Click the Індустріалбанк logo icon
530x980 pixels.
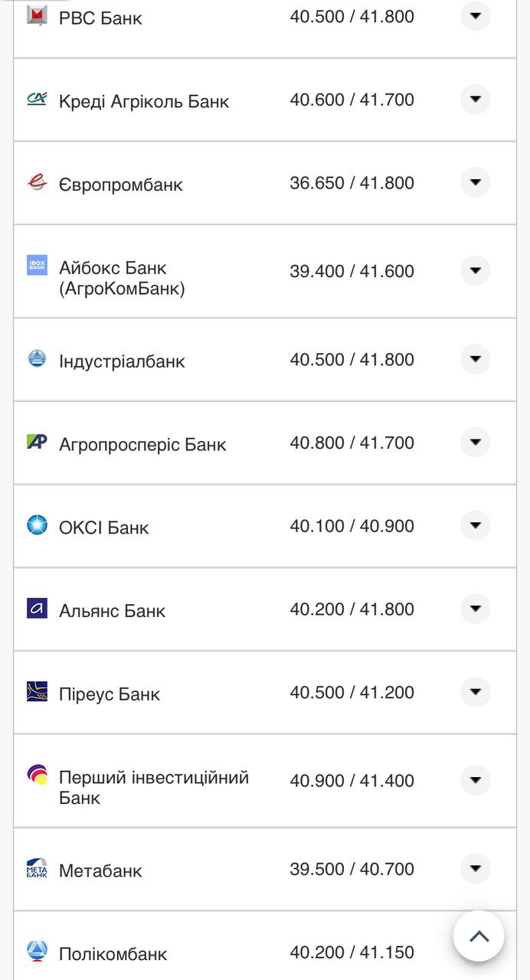click(x=37, y=358)
